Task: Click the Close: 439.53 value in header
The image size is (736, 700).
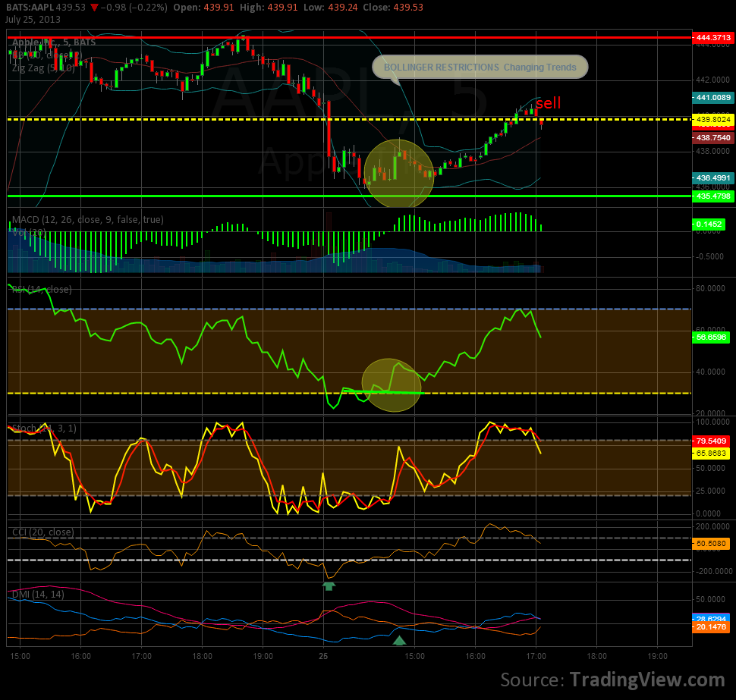Action: [x=393, y=8]
